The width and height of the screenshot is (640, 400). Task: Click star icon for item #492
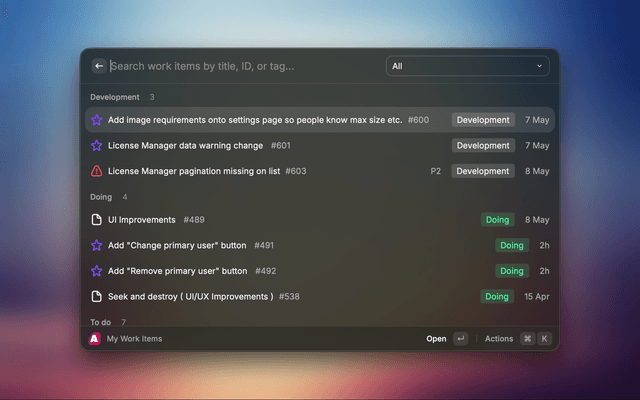tap(96, 271)
